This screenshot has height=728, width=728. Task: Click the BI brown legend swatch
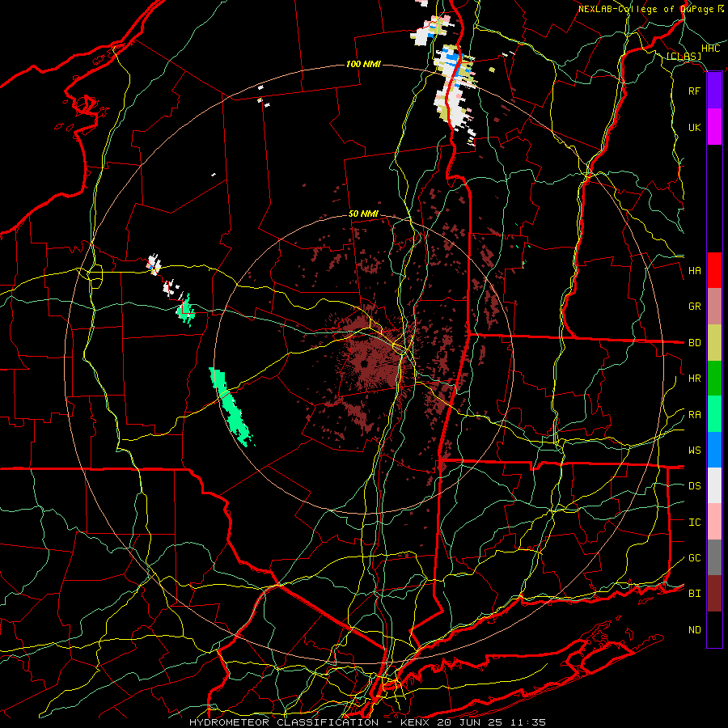(x=714, y=594)
